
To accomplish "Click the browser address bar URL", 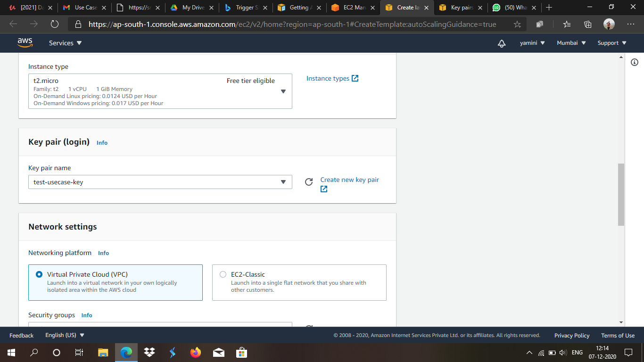I will tap(292, 24).
